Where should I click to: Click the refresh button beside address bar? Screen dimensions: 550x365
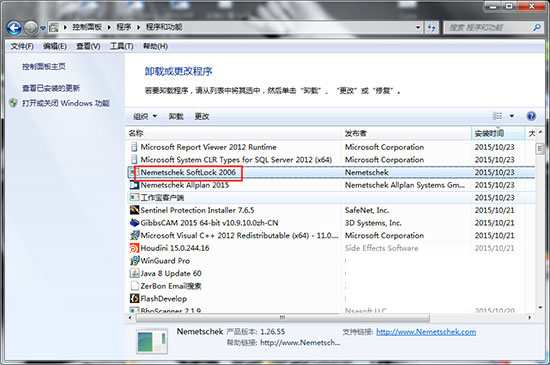[431, 28]
